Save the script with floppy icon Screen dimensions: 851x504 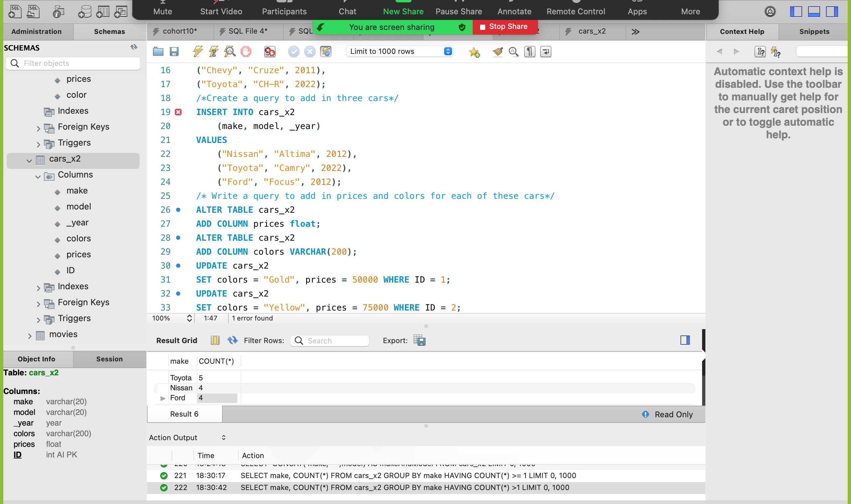174,52
